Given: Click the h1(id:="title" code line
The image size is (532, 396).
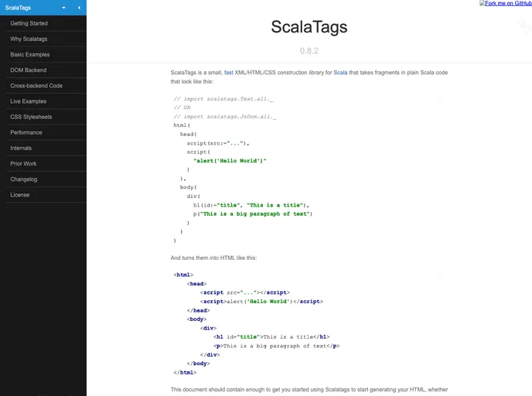Looking at the screenshot, I should point(251,205).
